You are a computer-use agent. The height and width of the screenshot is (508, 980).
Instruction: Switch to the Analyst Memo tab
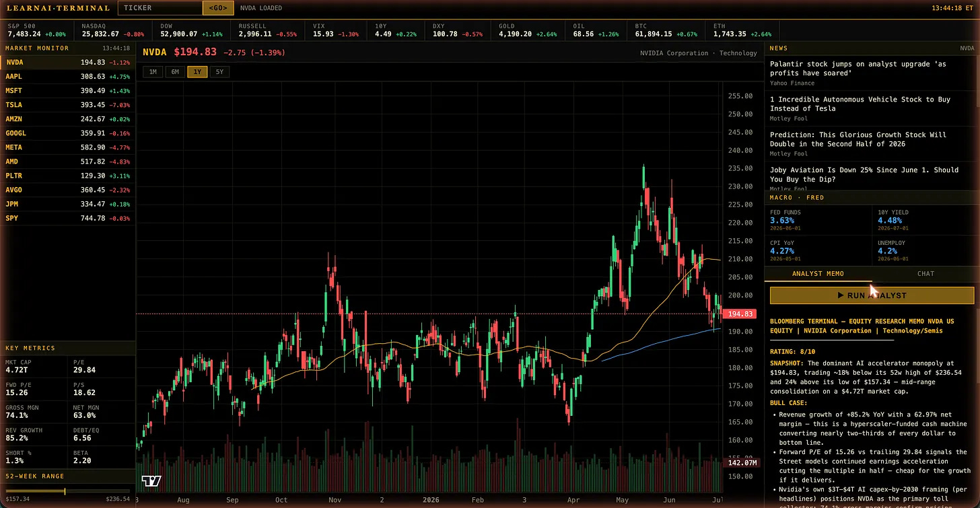click(818, 274)
